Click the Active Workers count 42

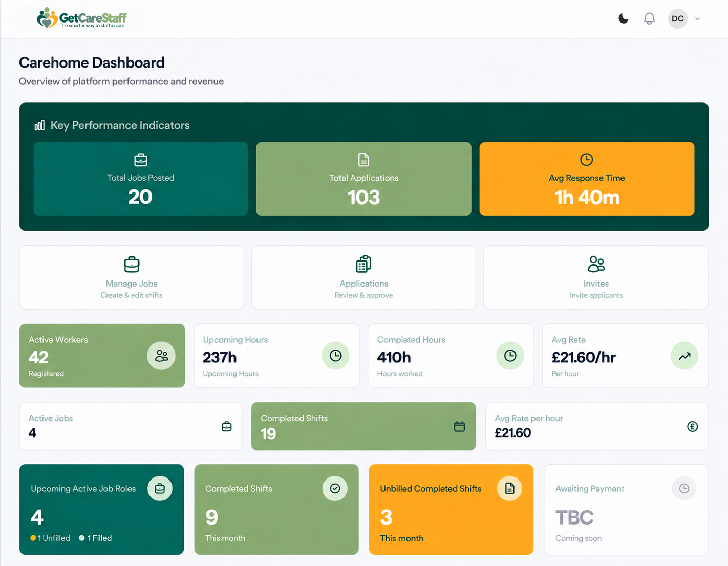[38, 357]
